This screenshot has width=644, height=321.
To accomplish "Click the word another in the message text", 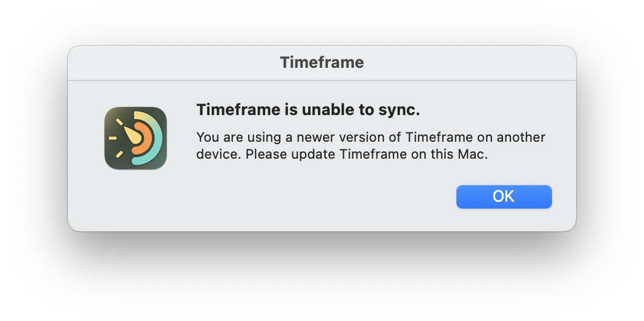I will [x=521, y=137].
